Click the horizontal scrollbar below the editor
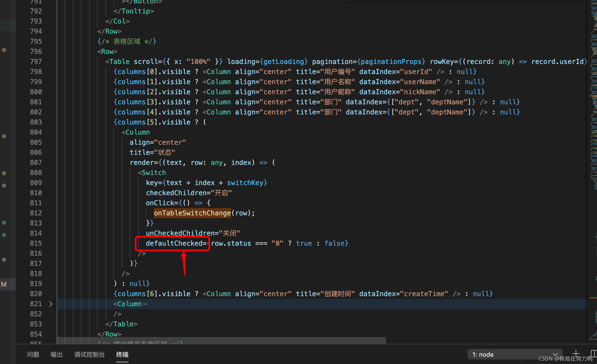Image resolution: width=597 pixels, height=364 pixels. point(222,340)
